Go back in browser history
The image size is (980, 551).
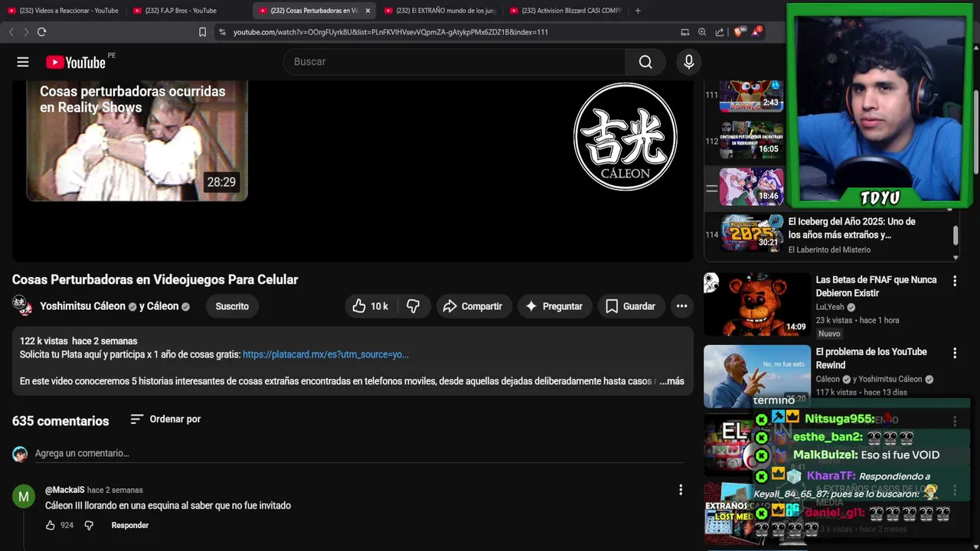11,32
